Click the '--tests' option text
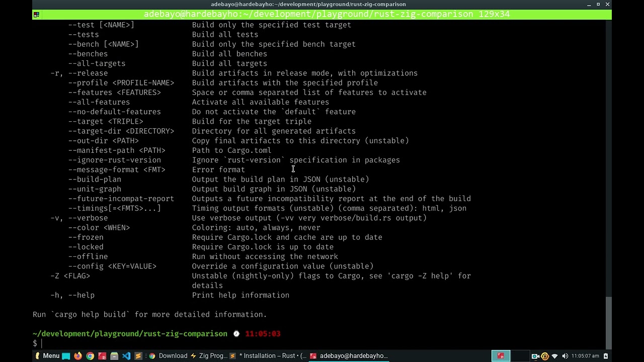Image resolution: width=644 pixels, height=362 pixels. coord(84,35)
